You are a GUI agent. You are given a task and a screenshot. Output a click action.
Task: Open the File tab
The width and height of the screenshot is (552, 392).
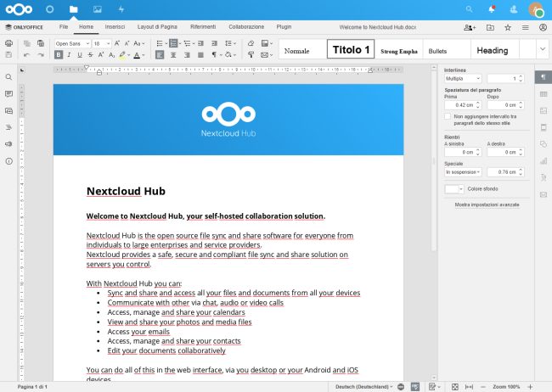[x=64, y=27]
